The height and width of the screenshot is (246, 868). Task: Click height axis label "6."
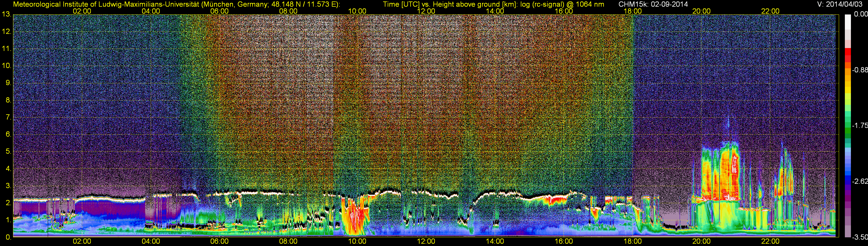9,135
